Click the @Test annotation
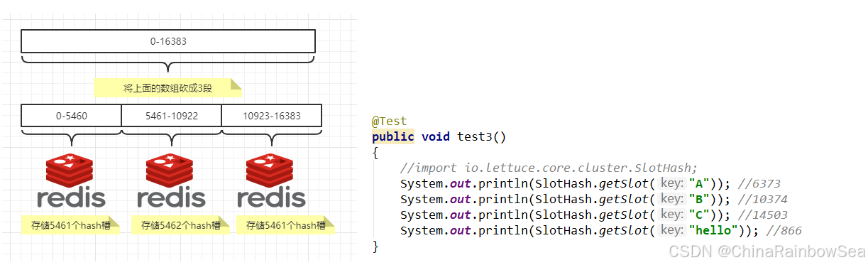 point(390,121)
